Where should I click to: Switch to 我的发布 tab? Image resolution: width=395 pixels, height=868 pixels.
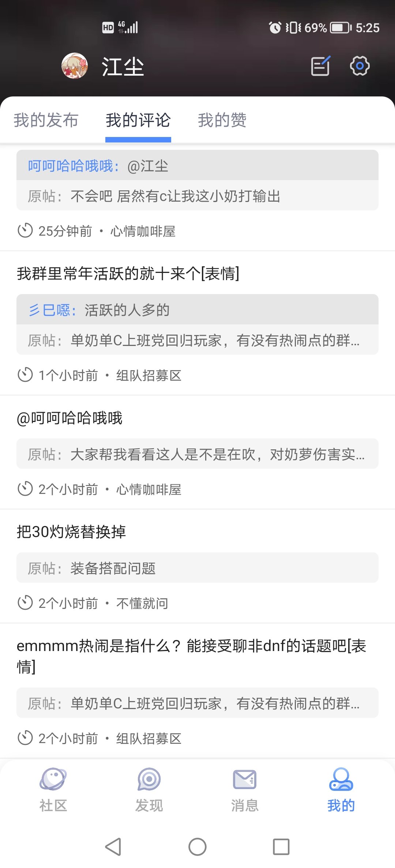(46, 120)
